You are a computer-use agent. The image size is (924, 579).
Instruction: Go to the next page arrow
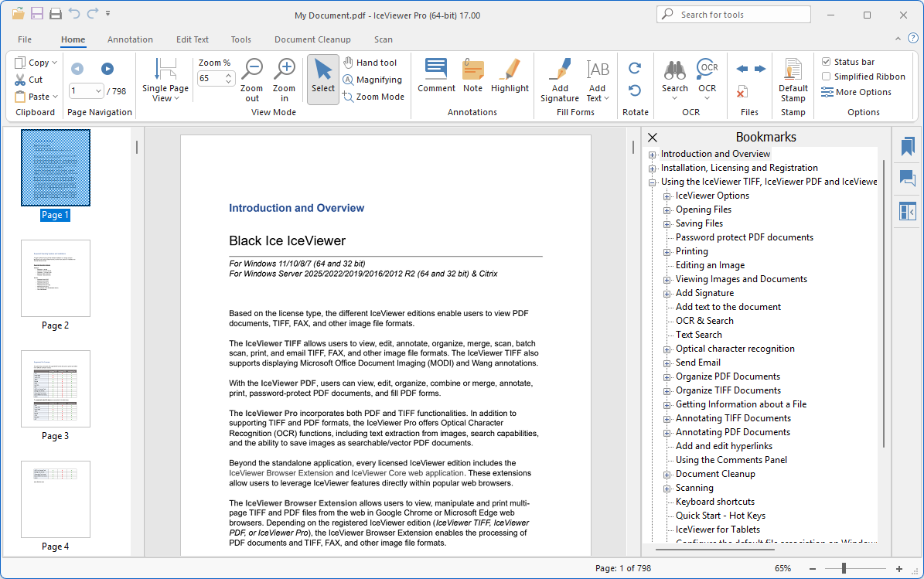(107, 69)
